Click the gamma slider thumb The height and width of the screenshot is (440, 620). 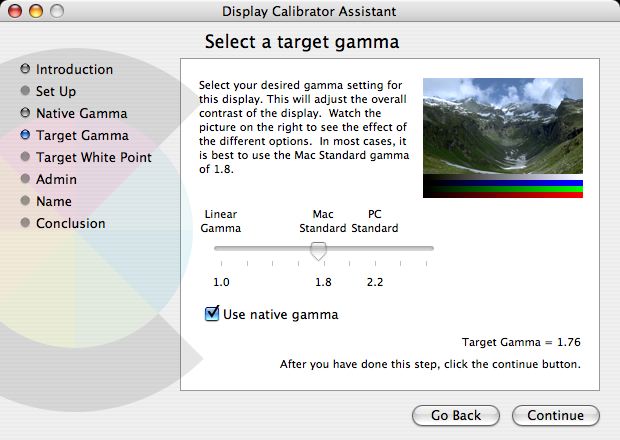[x=318, y=251]
